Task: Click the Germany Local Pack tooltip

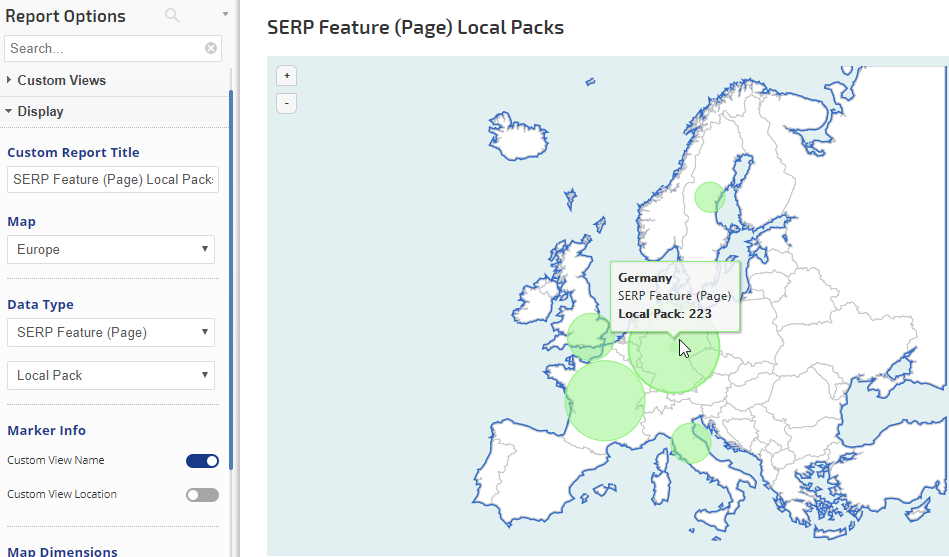Action: 675,296
